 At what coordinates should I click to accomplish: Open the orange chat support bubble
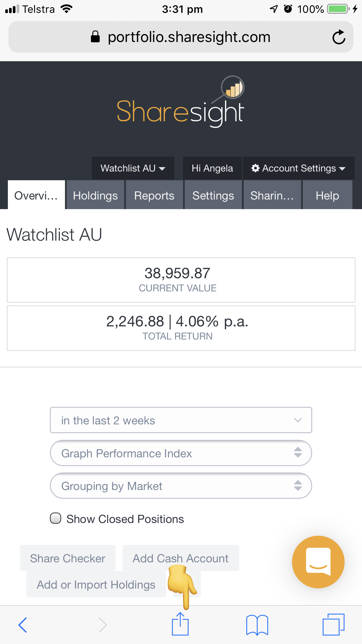pos(318,562)
